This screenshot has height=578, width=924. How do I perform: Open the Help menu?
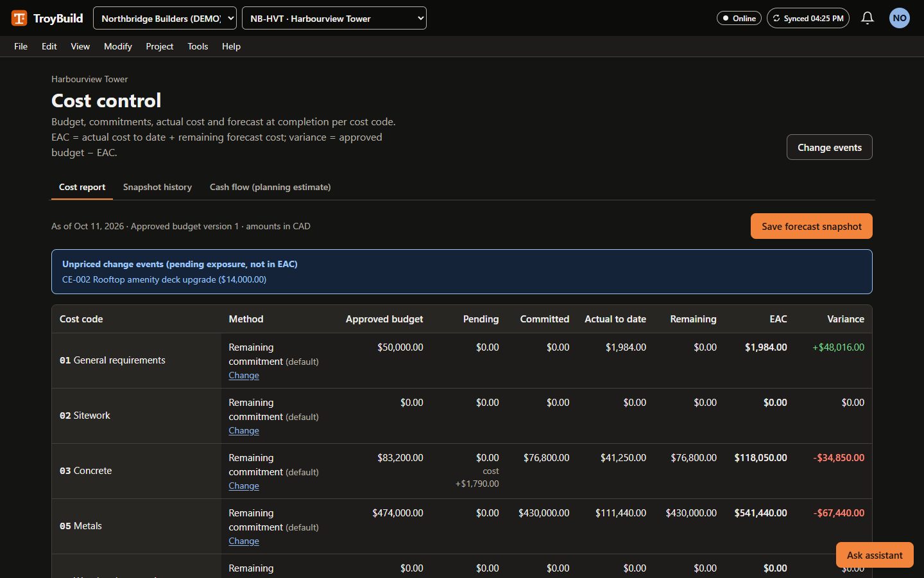click(232, 46)
